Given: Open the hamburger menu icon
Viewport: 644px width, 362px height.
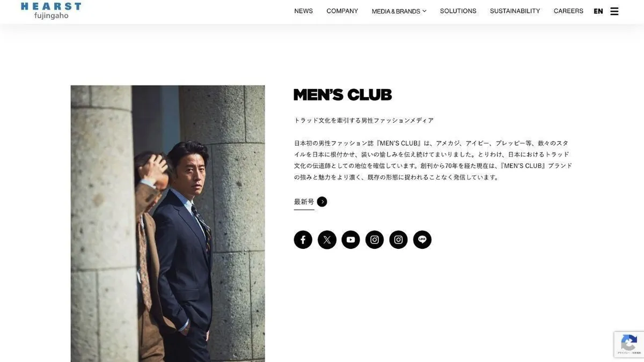Looking at the screenshot, I should (x=614, y=11).
